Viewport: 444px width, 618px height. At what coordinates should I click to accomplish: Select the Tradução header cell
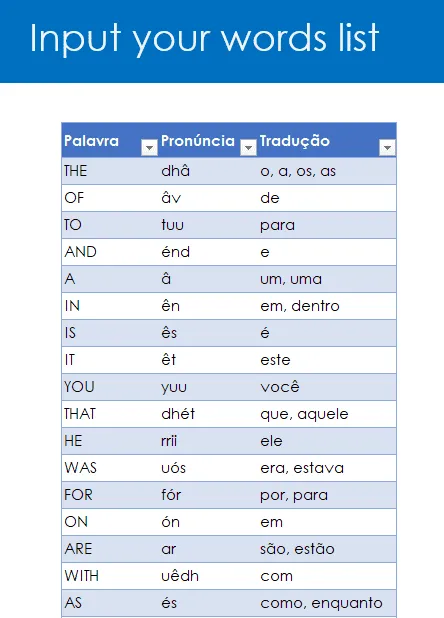[x=327, y=140]
